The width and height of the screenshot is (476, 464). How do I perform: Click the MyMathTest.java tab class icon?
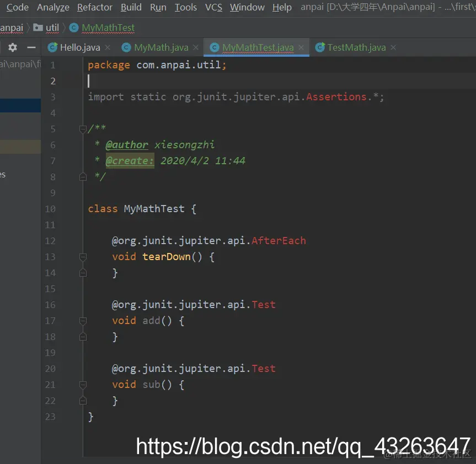coord(215,47)
